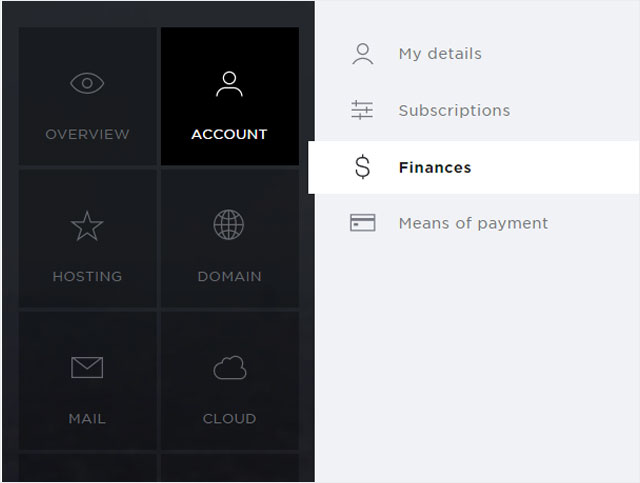Select the CLOUD text label
The image size is (640, 483).
(229, 418)
